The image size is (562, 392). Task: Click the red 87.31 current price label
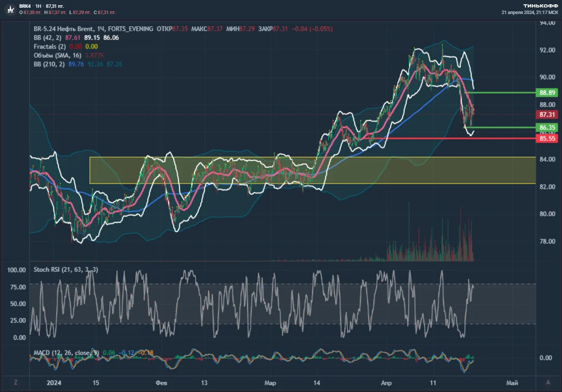pos(547,115)
